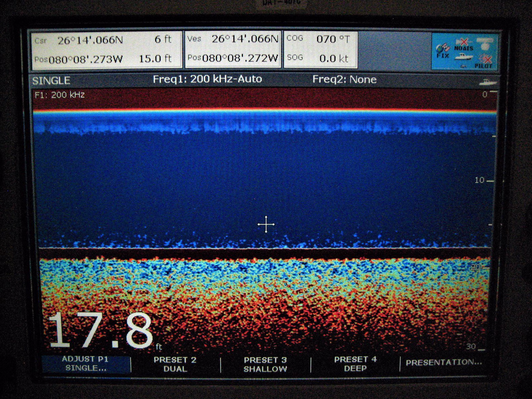Click the cursor position Csr data box

(x=106, y=50)
